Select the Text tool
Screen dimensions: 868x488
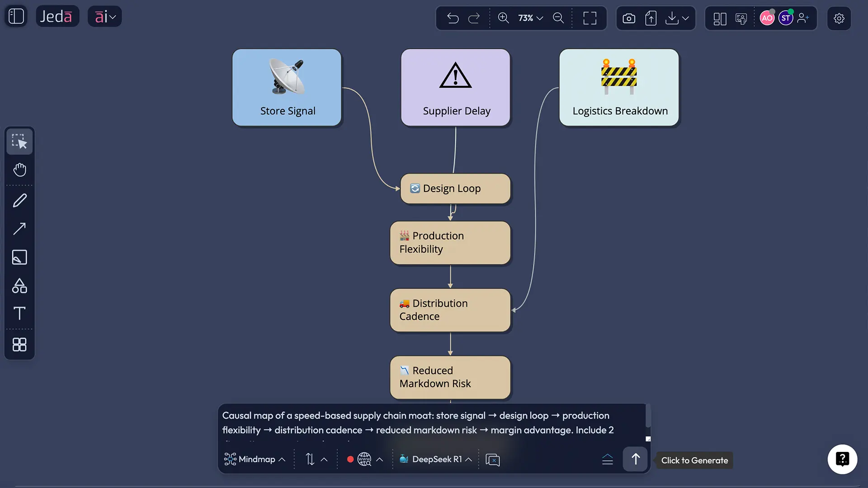point(19,314)
